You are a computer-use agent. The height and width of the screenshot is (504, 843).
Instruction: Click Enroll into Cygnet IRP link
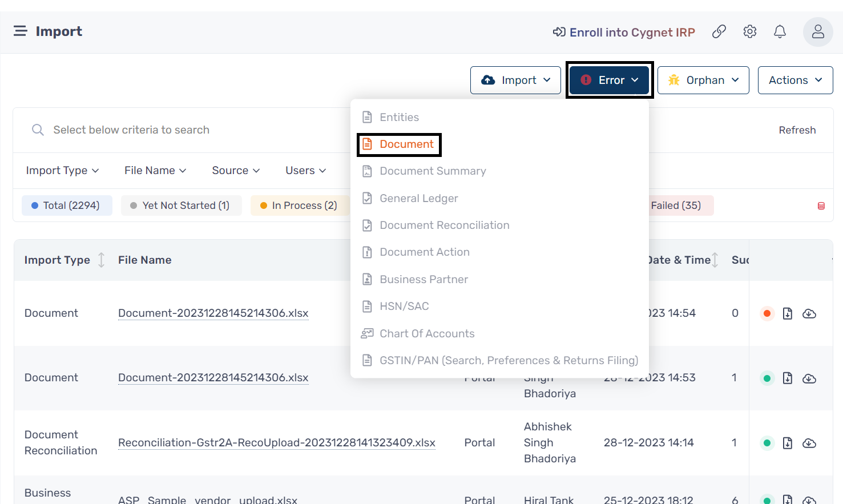[624, 32]
